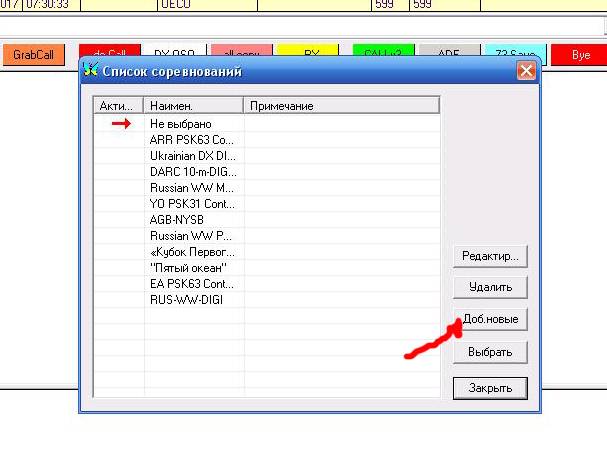Viewport: 607px width, 454px height.
Task: Click the orange GrabCall macro button
Action: [x=34, y=55]
